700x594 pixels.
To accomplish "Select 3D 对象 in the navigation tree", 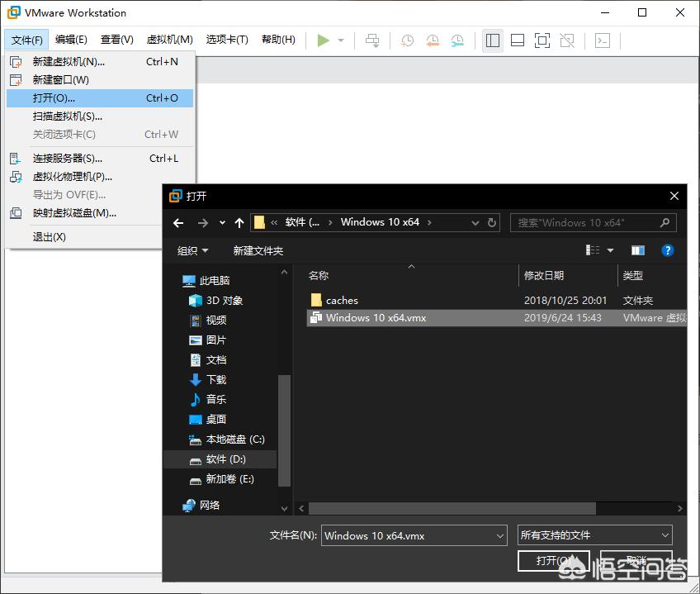I will 216,301.
